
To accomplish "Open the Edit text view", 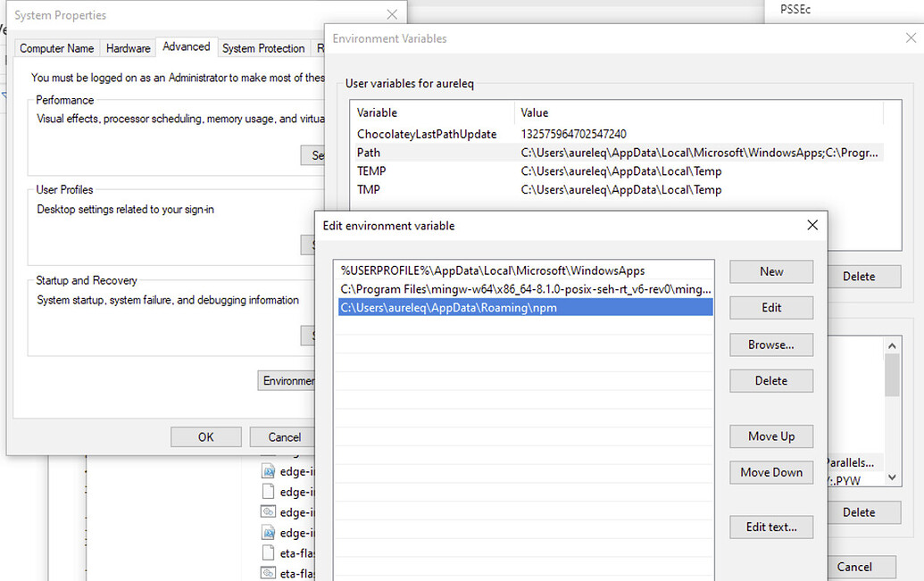I will [770, 527].
